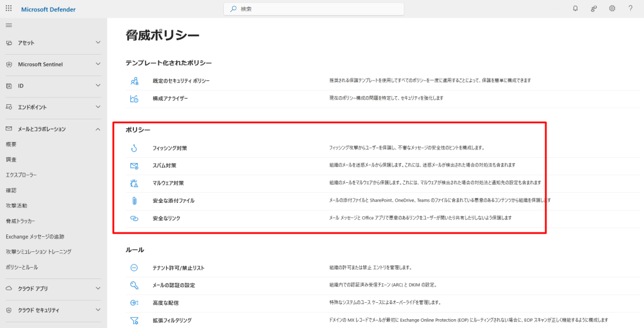The width and height of the screenshot is (644, 328).
Task: Click the フィッシング対策 hook icon
Action: 134,148
